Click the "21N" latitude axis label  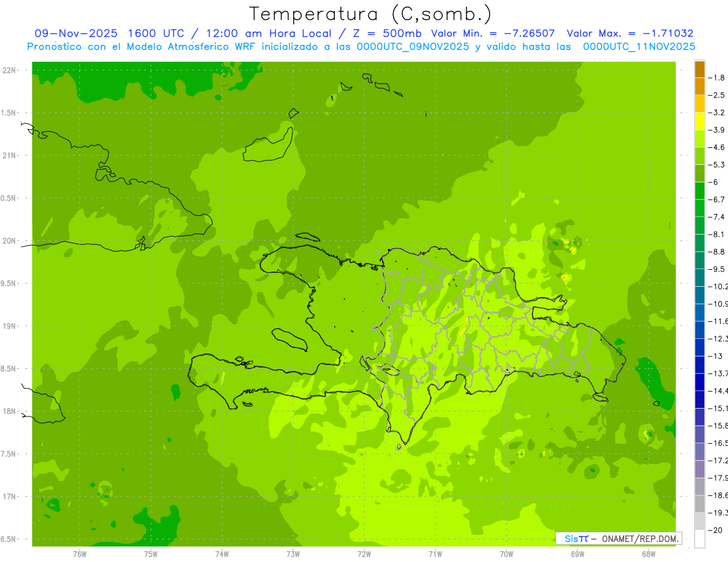pyautogui.click(x=10, y=156)
